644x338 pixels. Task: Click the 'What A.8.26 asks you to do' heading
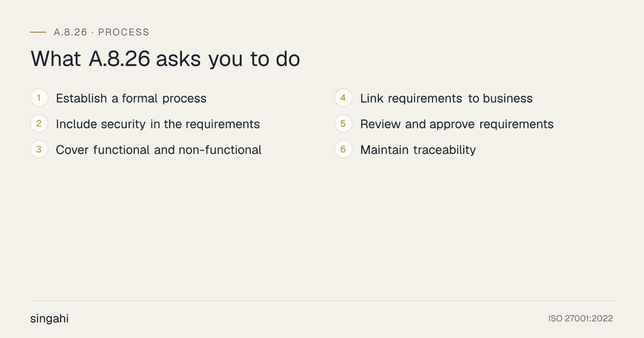165,59
